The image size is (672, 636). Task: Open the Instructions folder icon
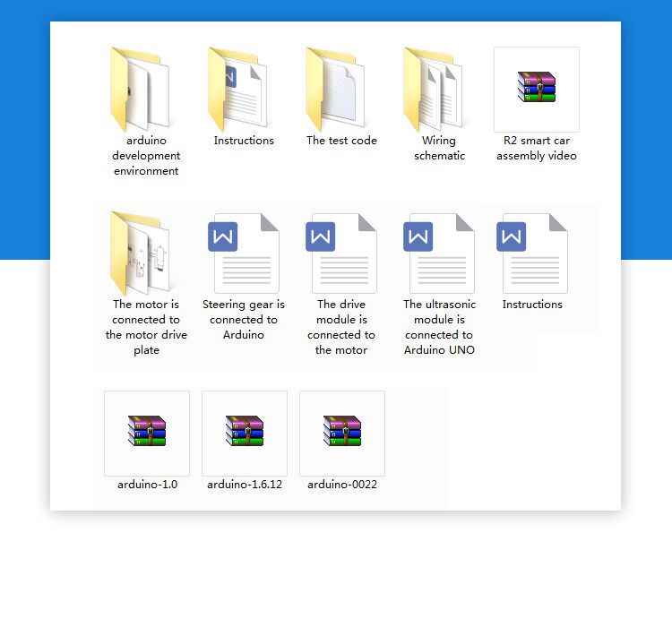(x=237, y=90)
